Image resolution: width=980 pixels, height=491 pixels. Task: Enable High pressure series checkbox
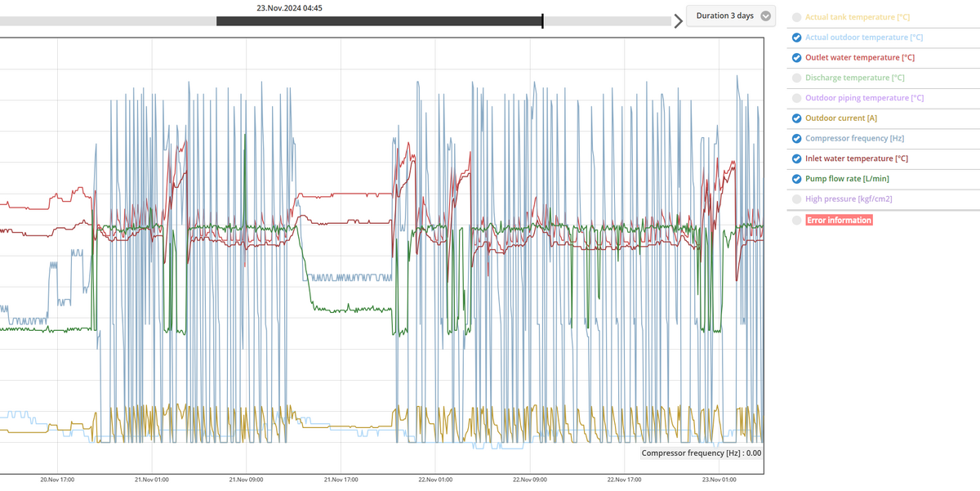click(x=796, y=199)
